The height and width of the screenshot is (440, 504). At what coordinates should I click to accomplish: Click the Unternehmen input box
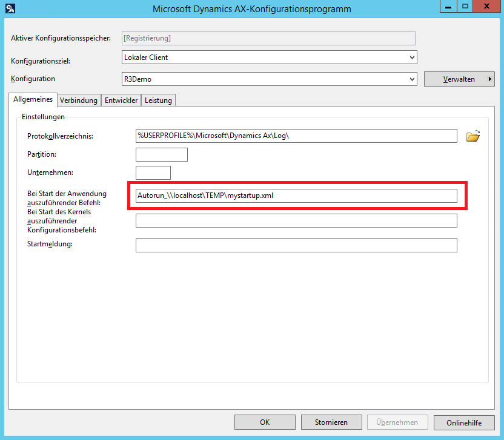153,172
